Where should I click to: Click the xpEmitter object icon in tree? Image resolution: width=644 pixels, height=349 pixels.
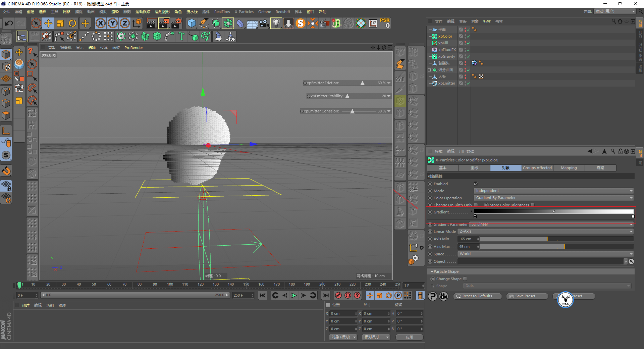(434, 83)
